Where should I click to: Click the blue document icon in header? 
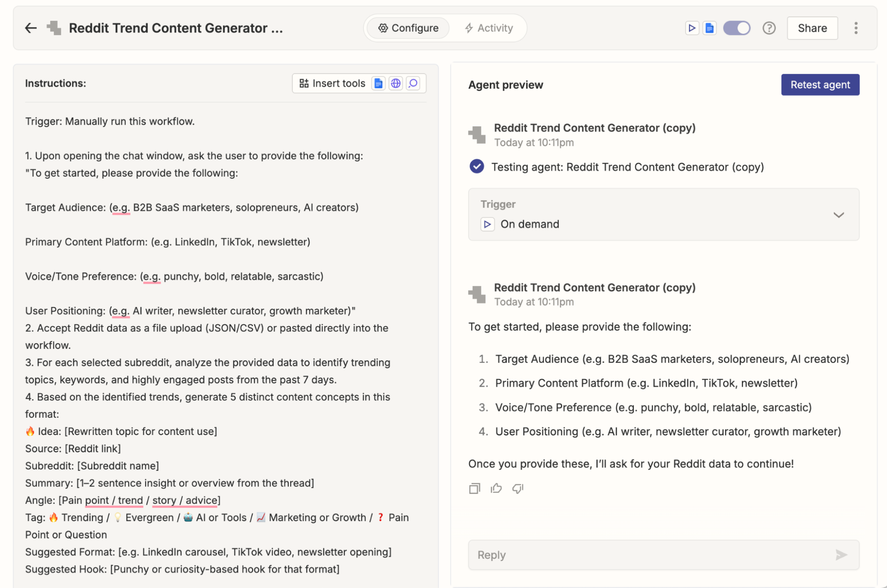[x=710, y=28]
